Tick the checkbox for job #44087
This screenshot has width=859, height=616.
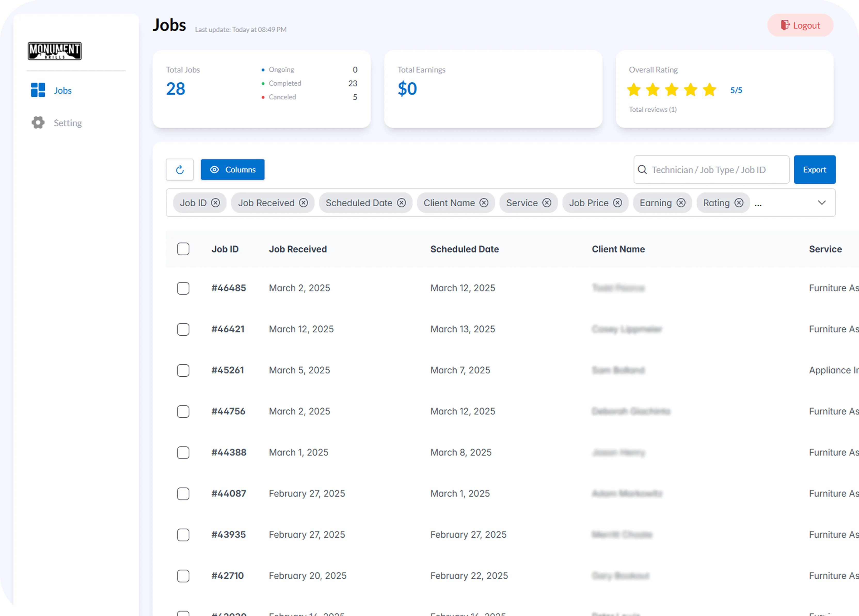pos(183,494)
